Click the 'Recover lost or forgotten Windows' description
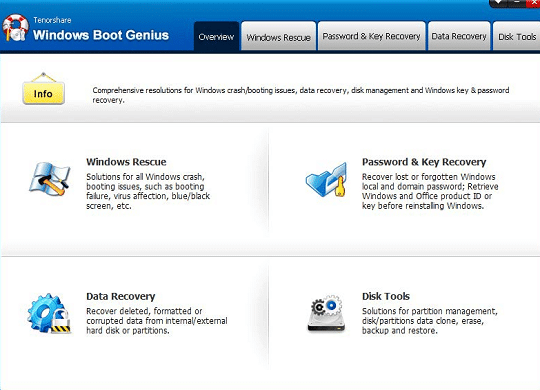540x390 pixels. click(430, 191)
